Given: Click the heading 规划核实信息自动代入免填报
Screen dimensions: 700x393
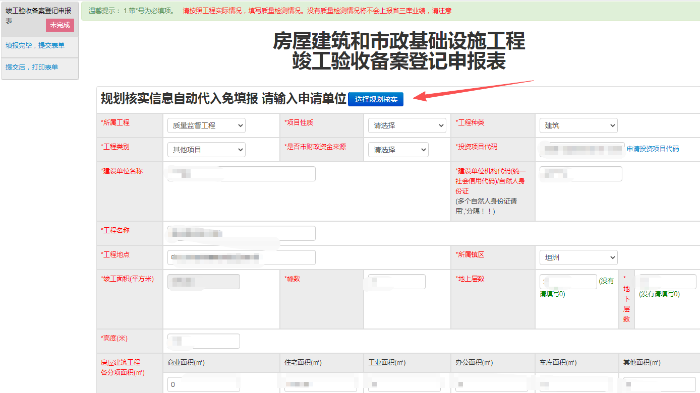Looking at the screenshot, I should (x=179, y=99).
